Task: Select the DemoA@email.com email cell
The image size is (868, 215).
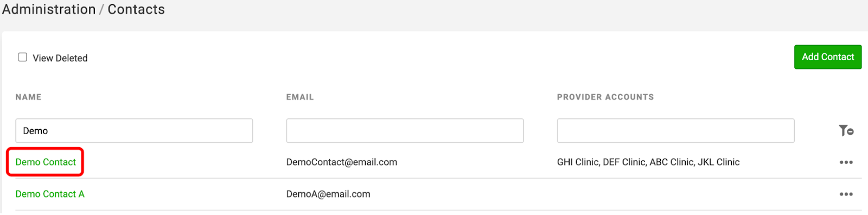Action: pos(328,194)
